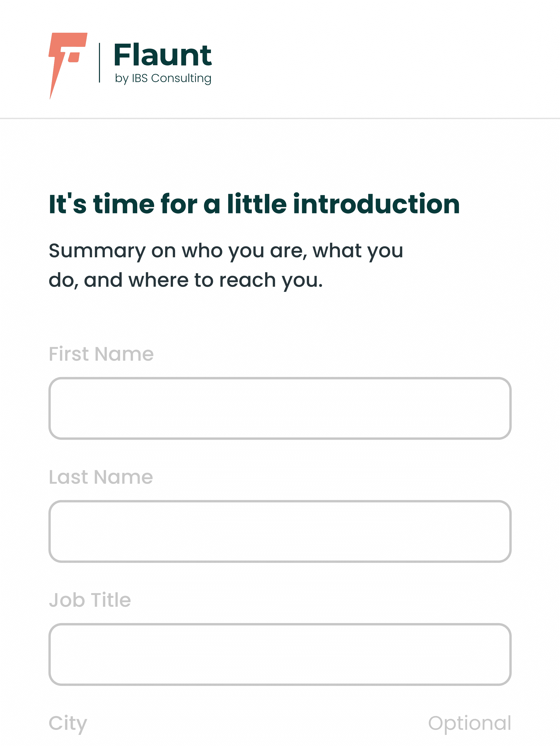Click the horizontal divider line under the header
The width and height of the screenshot is (560, 746).
tap(280, 118)
